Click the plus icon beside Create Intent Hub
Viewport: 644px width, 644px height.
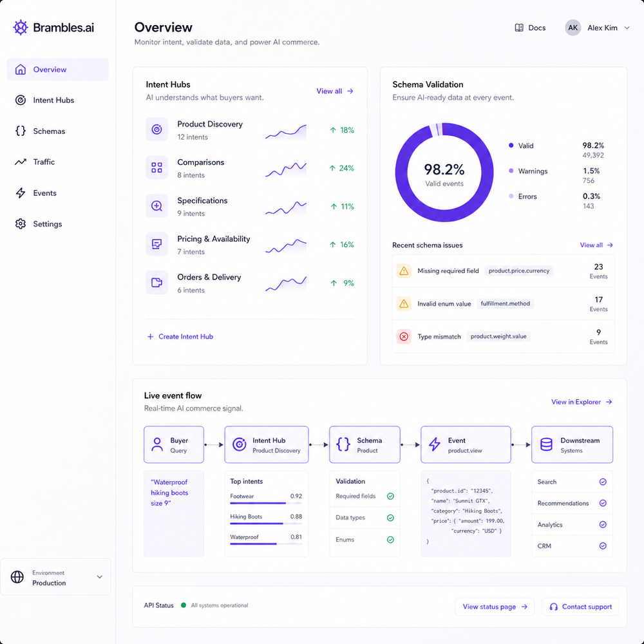coord(150,336)
